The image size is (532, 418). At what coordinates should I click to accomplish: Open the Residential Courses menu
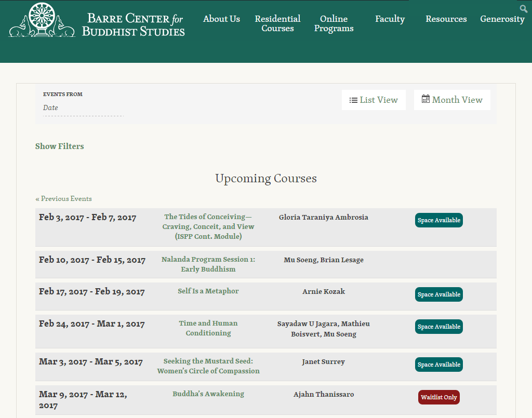coord(277,23)
